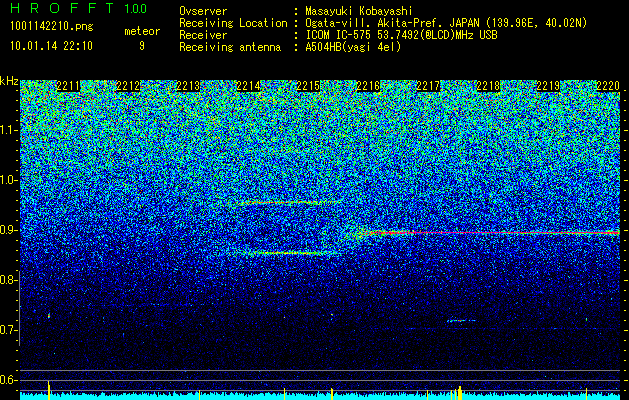Click the kHz axis unit label
This screenshot has width=629, height=400.
(x=9, y=81)
